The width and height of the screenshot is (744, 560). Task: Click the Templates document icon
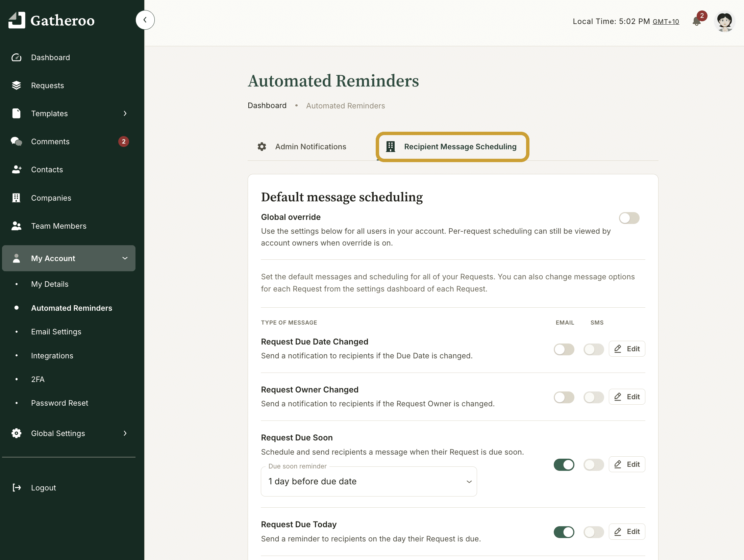click(16, 113)
